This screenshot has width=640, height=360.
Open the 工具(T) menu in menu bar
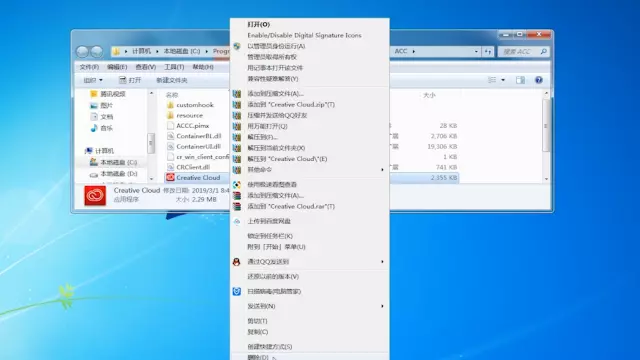174,67
